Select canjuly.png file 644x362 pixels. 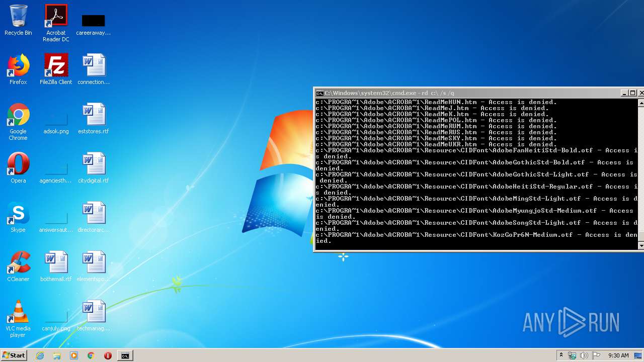[56, 320]
